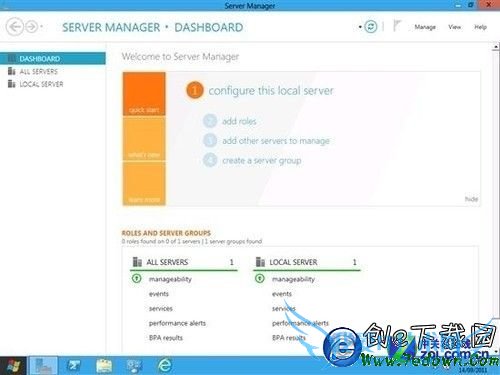The height and width of the screenshot is (375, 500).
Task: Open the View menu
Action: coord(455,27)
